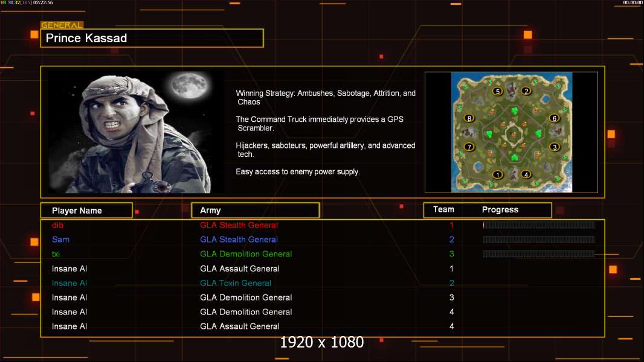Click start position marker 5 on the map

(497, 92)
